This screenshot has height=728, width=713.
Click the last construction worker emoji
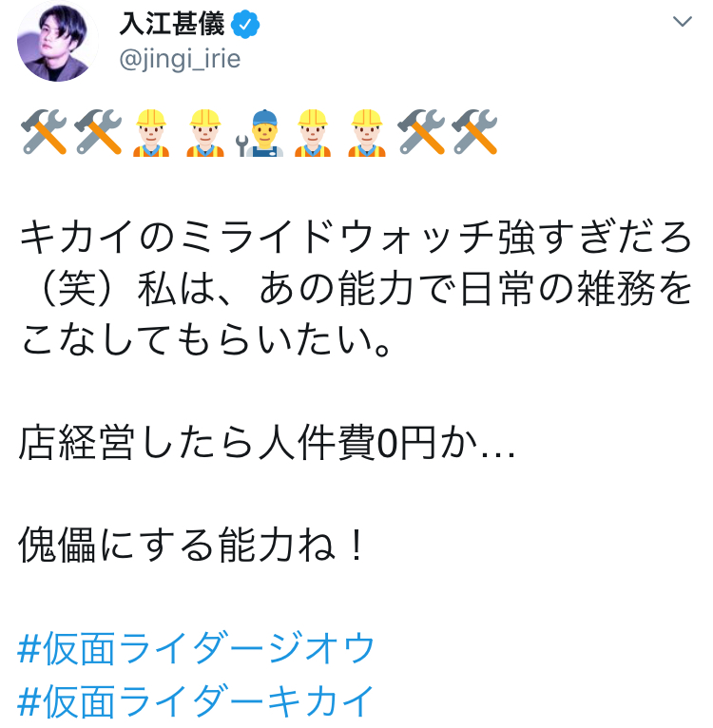pyautogui.click(x=367, y=133)
